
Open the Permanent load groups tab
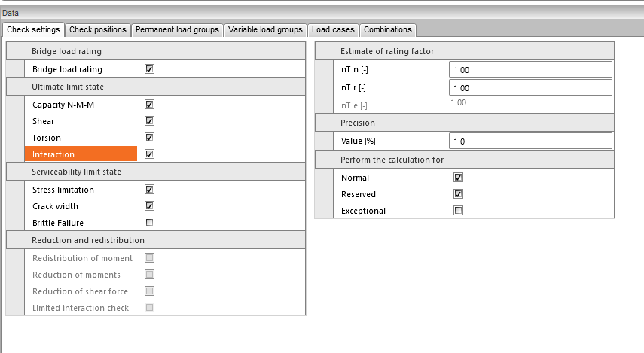[x=177, y=30]
